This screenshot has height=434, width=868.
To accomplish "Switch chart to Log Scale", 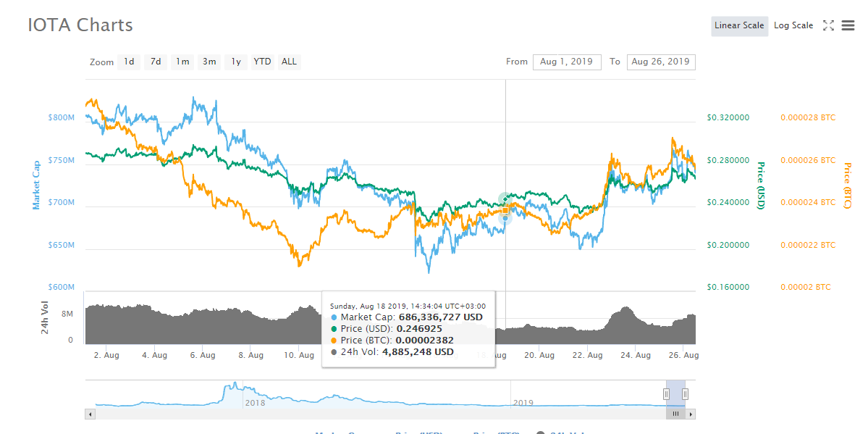I will point(793,25).
